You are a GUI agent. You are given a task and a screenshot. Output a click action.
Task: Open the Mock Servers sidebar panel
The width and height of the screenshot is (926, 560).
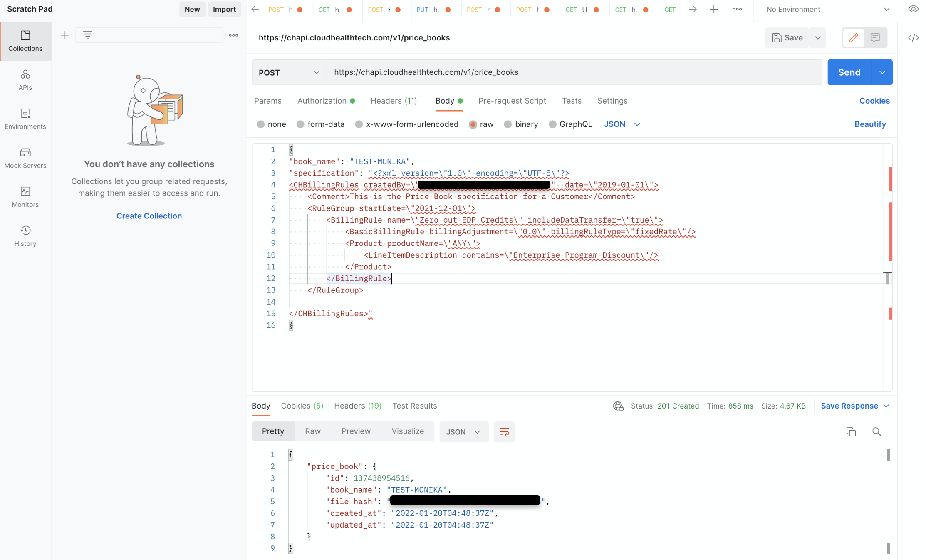pos(25,158)
